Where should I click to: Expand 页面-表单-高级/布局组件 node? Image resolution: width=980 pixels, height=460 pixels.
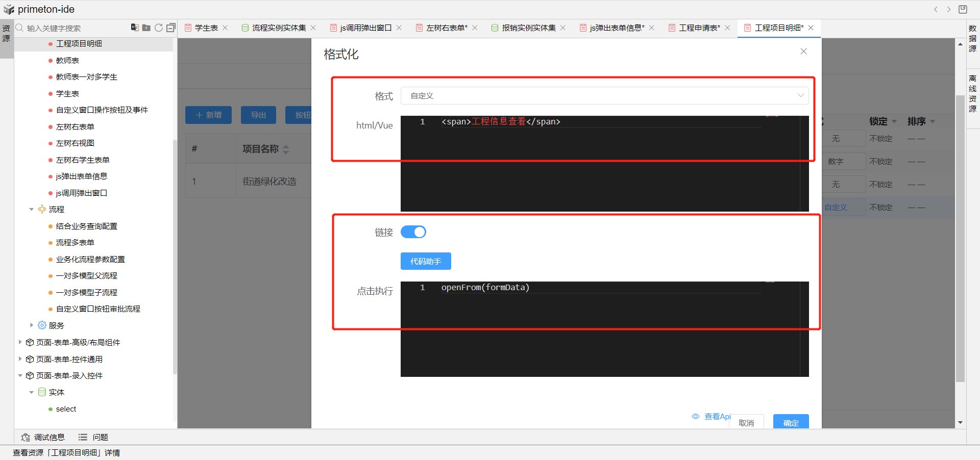click(x=20, y=342)
